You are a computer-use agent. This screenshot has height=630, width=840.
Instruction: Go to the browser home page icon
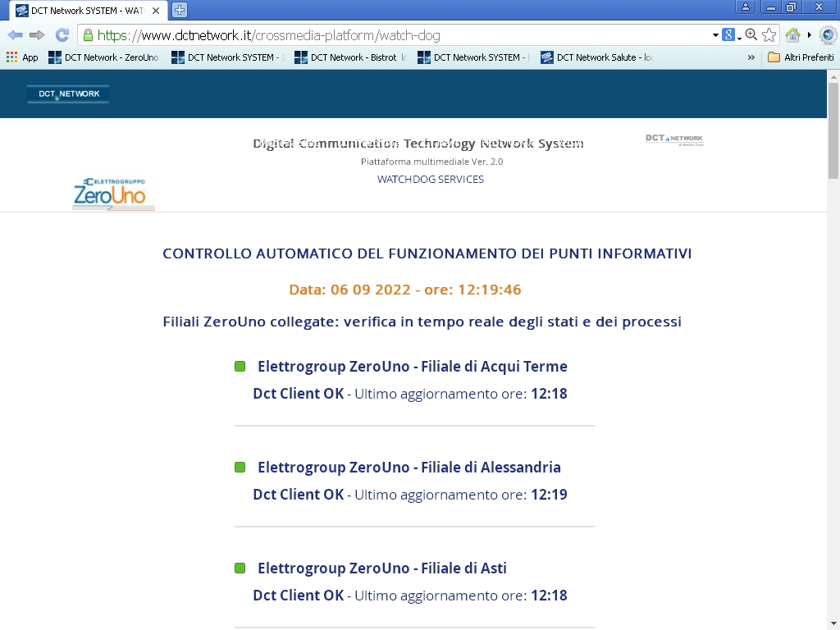(x=792, y=35)
